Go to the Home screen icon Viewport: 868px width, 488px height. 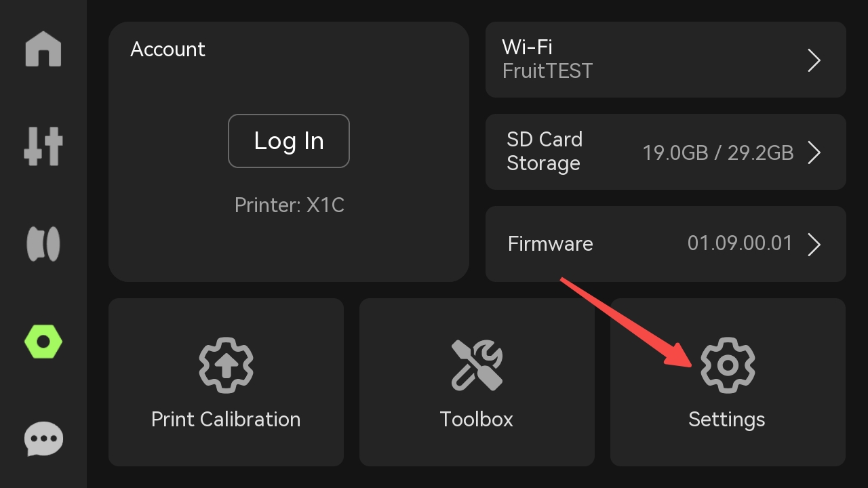tap(43, 49)
